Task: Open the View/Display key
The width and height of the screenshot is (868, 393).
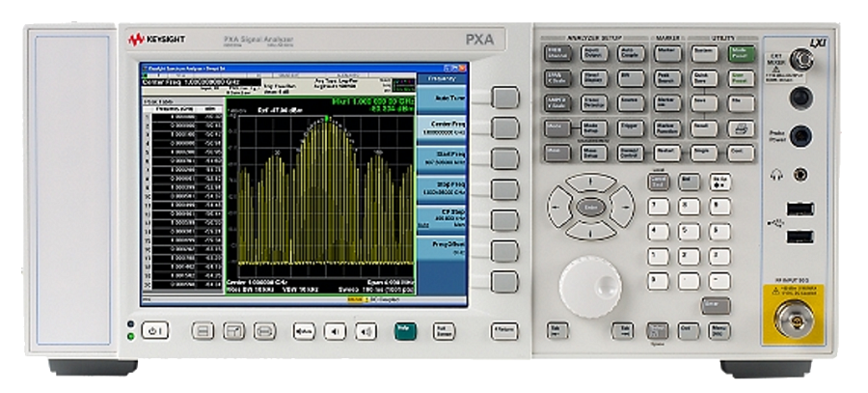Action: click(x=594, y=79)
